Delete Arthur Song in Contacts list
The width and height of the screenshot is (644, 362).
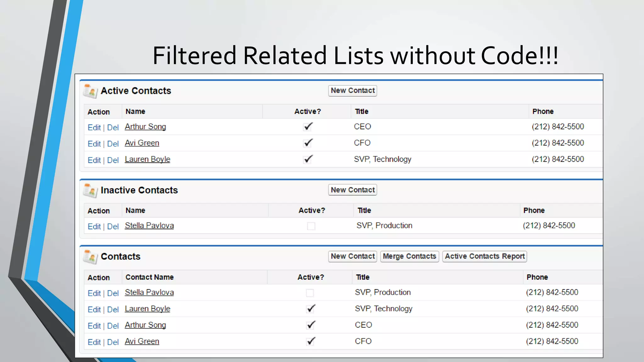113,326
